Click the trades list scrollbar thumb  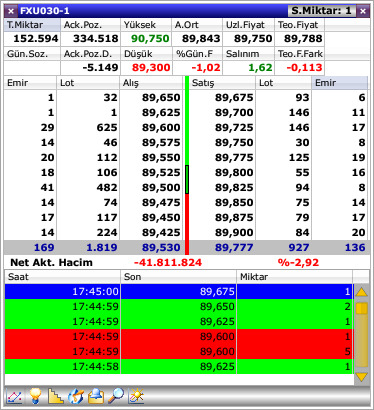point(362,308)
